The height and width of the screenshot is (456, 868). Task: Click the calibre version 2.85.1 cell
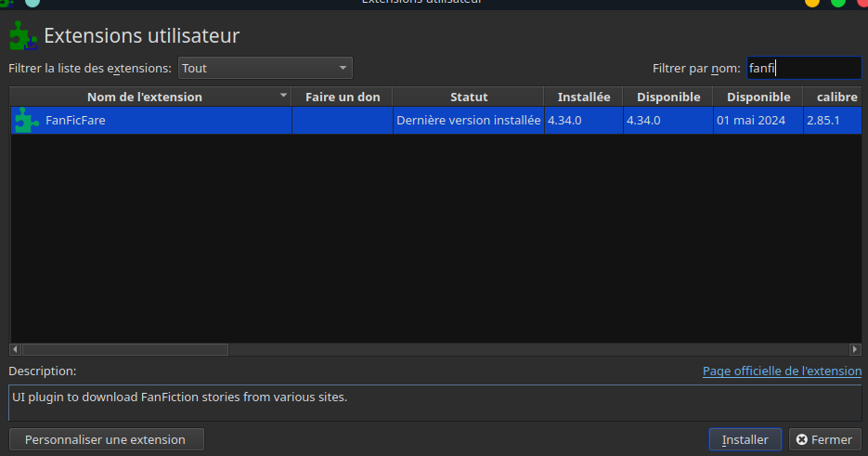click(833, 120)
